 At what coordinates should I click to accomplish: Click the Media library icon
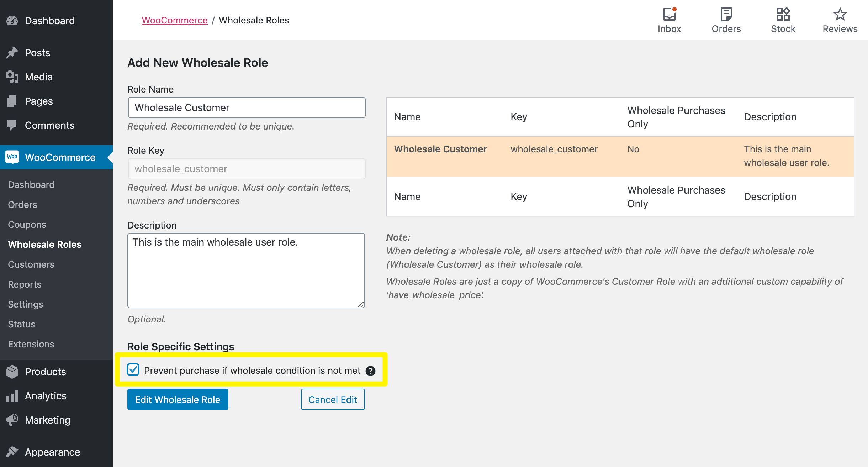(12, 77)
